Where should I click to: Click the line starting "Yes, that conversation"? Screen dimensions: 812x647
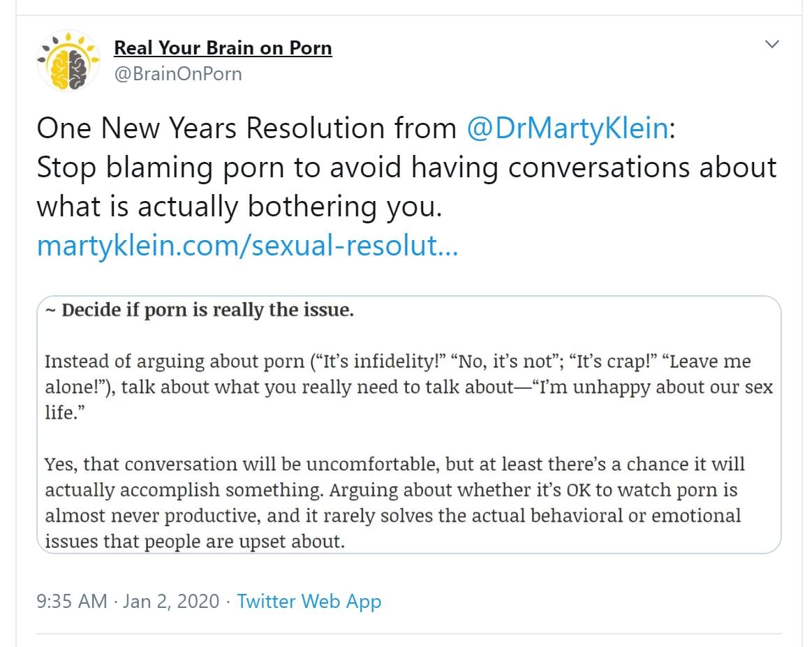(394, 463)
